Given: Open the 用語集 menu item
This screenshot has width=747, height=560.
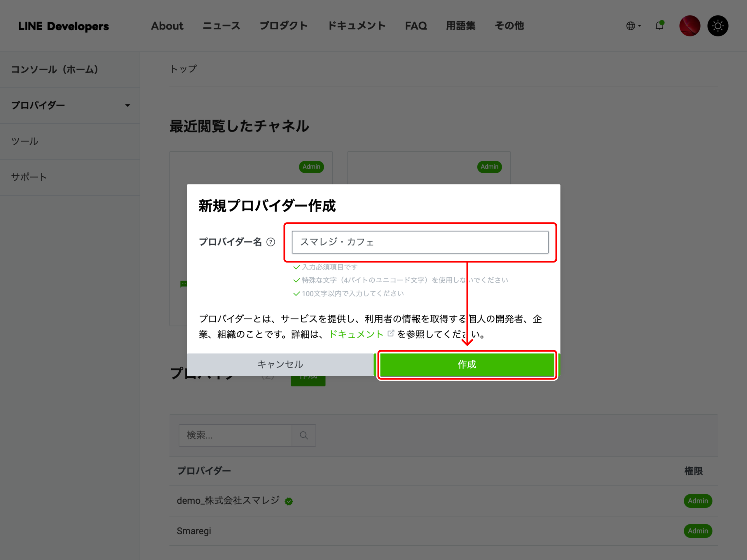Looking at the screenshot, I should click(461, 26).
